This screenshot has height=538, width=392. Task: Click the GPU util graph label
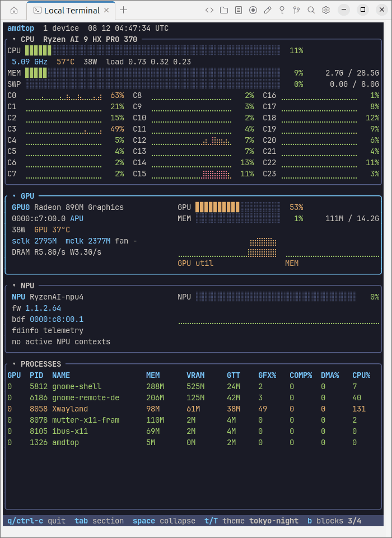pyautogui.click(x=195, y=263)
